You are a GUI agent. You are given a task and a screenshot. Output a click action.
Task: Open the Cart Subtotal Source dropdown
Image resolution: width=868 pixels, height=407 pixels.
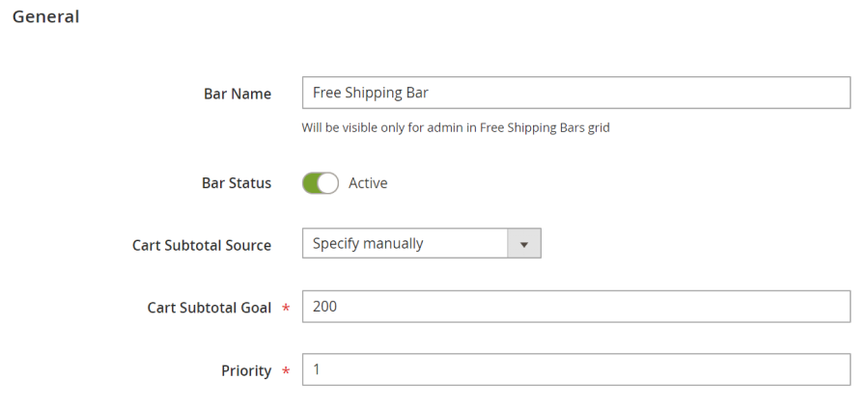(x=421, y=244)
